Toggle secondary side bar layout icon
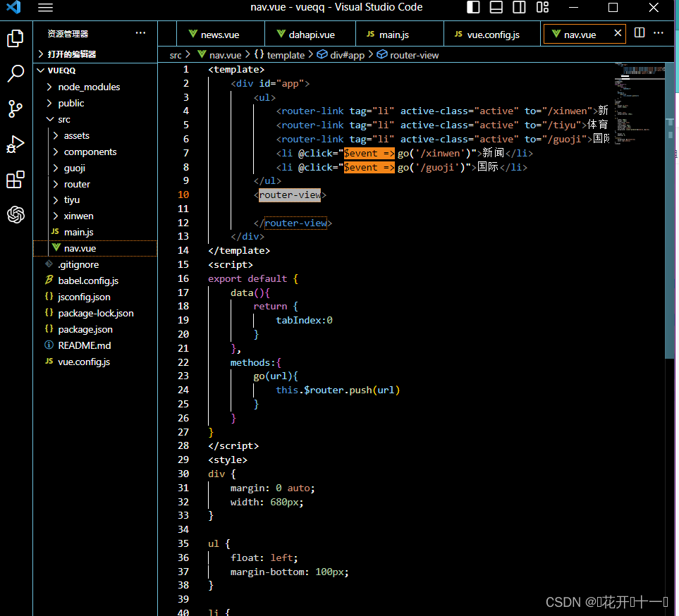679x616 pixels. [519, 7]
